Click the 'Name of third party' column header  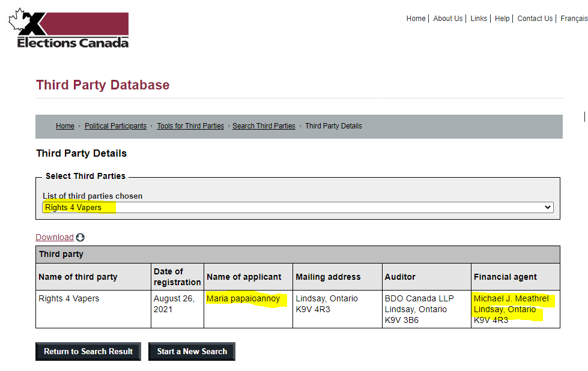click(x=93, y=277)
